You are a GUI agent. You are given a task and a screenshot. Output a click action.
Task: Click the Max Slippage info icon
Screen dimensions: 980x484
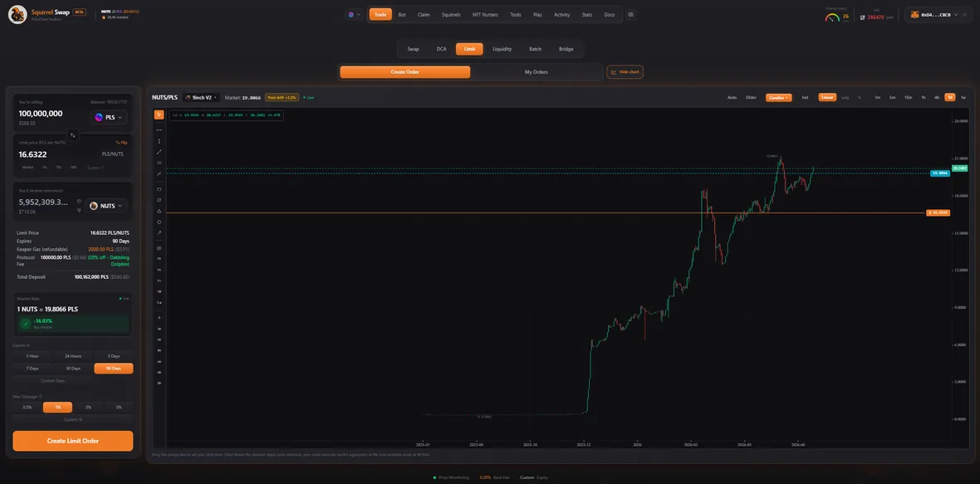coord(41,396)
